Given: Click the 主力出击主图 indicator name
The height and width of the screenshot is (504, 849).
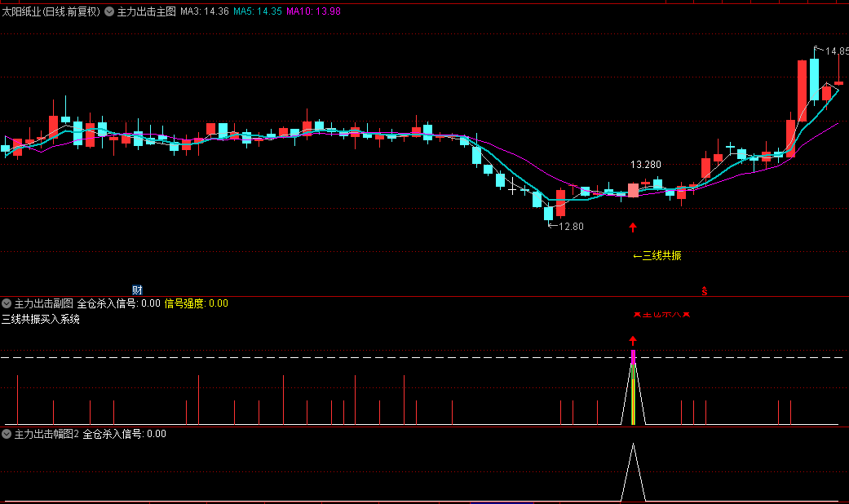Looking at the screenshot, I should point(147,11).
